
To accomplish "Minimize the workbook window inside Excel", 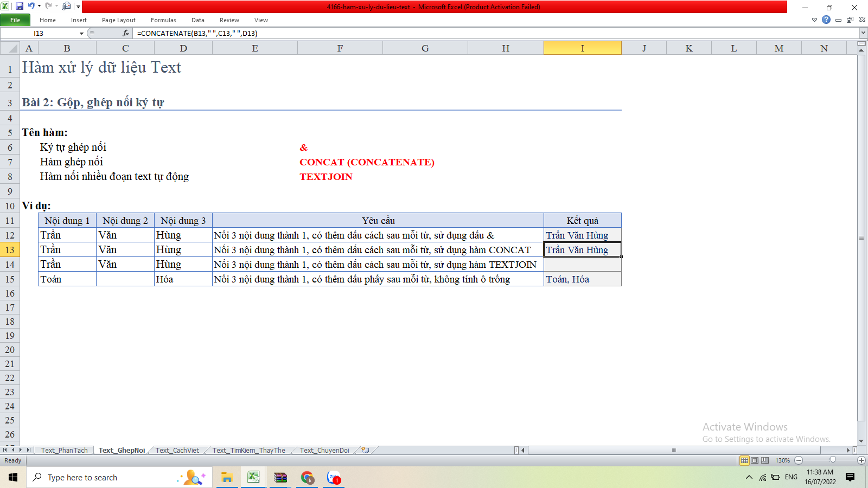I will (x=838, y=20).
